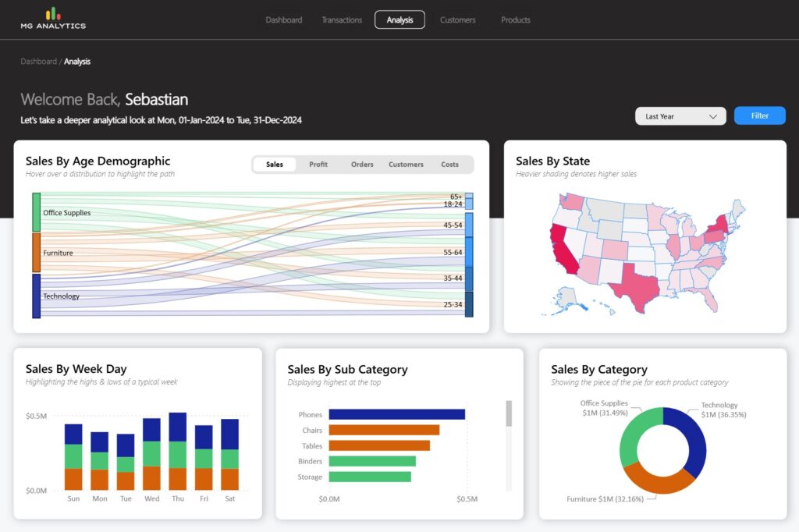Open the Customers page from top navigation
This screenshot has height=532, width=799.
point(457,20)
